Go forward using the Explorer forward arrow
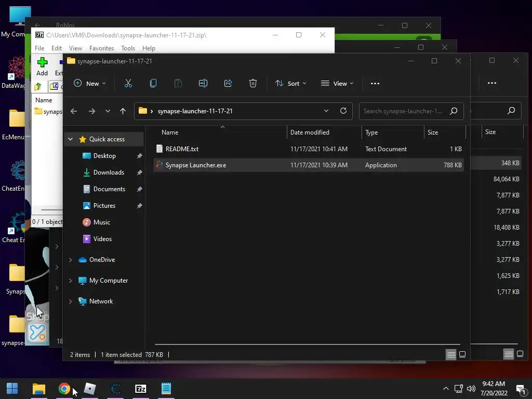Screen dimensions: 532x399 (x=91, y=111)
